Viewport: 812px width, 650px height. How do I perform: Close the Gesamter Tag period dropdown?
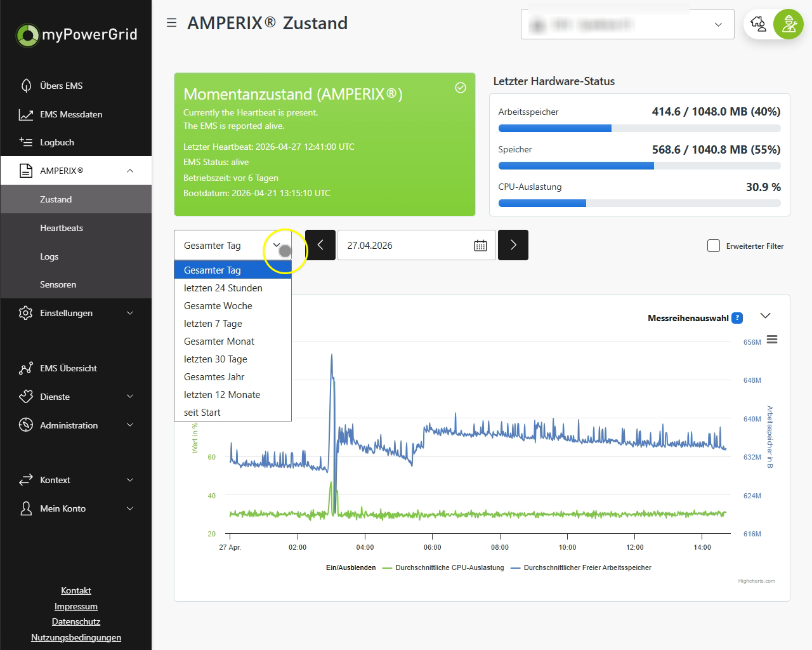point(233,245)
